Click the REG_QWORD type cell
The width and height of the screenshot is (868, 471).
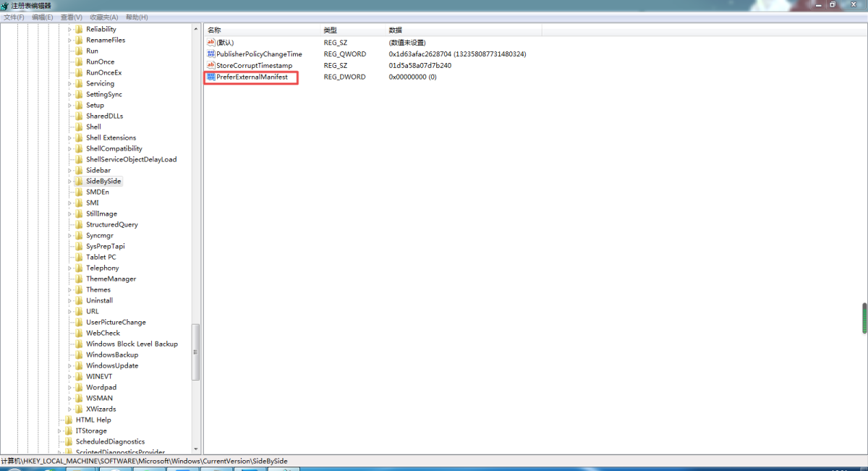click(345, 54)
